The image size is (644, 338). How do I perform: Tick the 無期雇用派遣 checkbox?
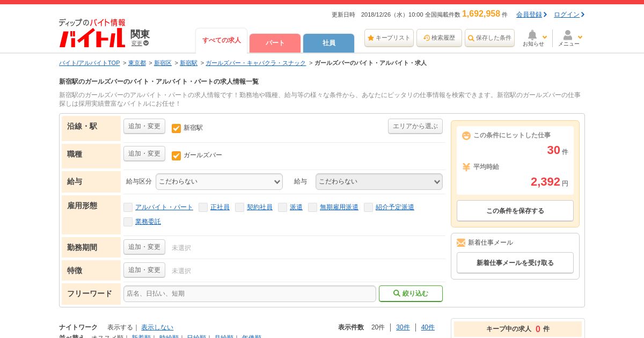tap(312, 207)
